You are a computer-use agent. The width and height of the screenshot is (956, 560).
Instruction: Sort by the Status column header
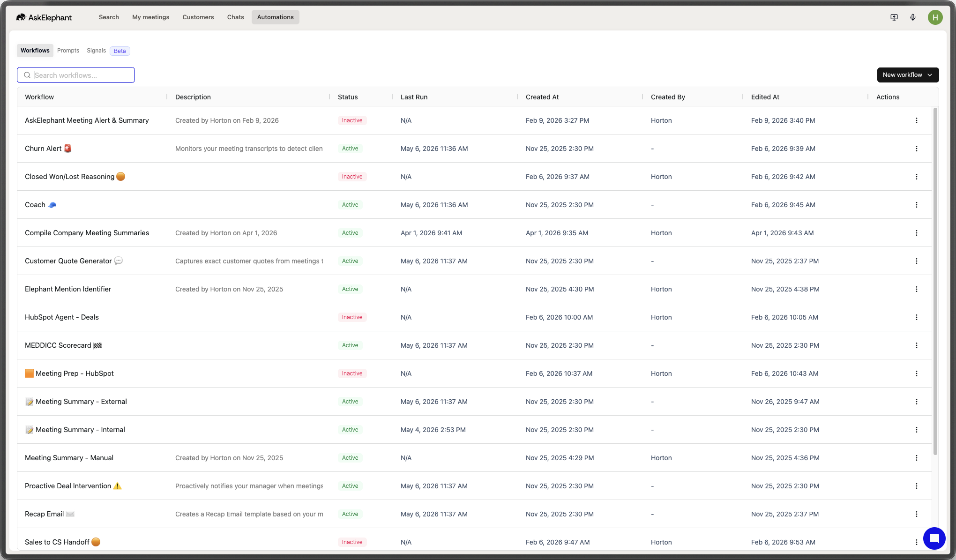tap(348, 97)
